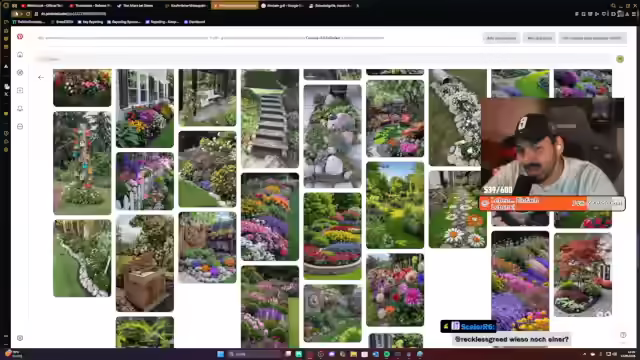The width and height of the screenshot is (640, 360).
Task: Go back with the left arrow above pins
Action: (x=40, y=77)
